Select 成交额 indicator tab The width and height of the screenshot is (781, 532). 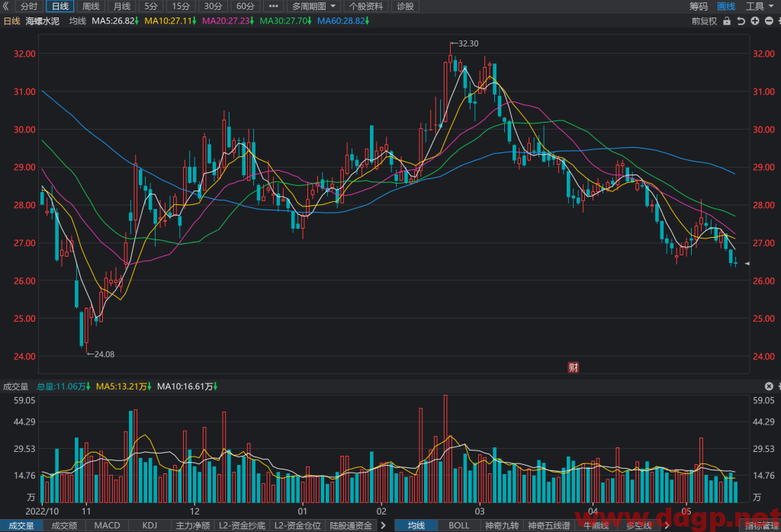pos(64,526)
